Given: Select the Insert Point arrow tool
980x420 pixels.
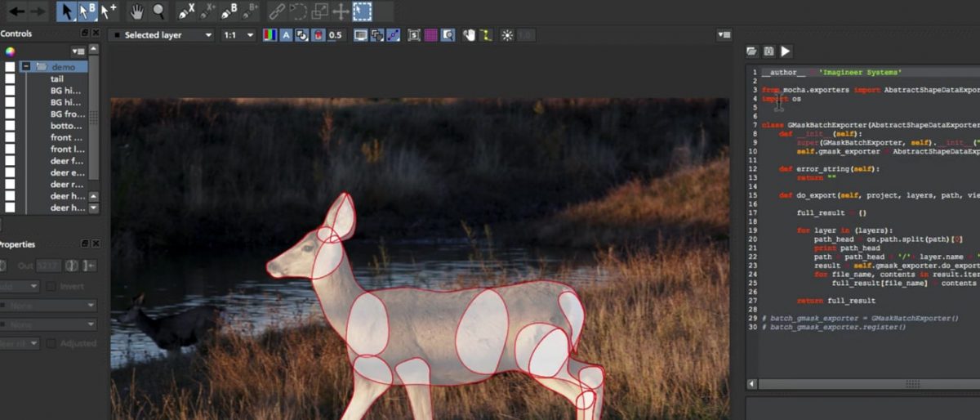Looking at the screenshot, I should click(x=109, y=11).
